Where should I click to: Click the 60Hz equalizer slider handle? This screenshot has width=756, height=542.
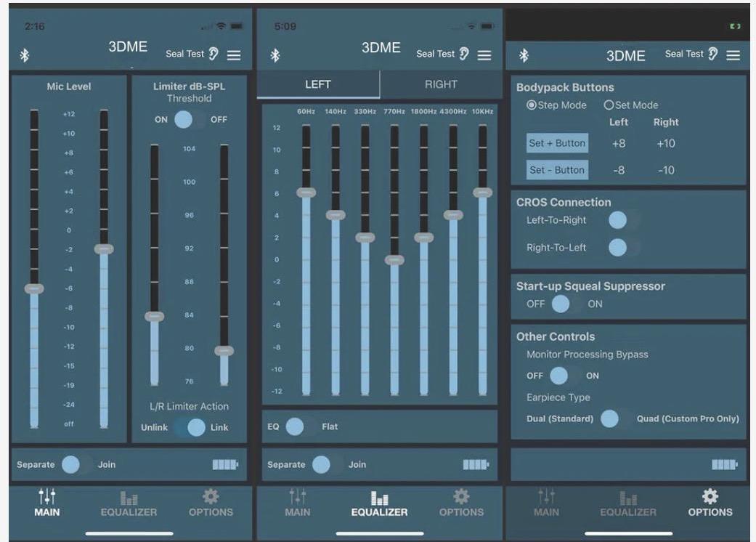pos(306,193)
